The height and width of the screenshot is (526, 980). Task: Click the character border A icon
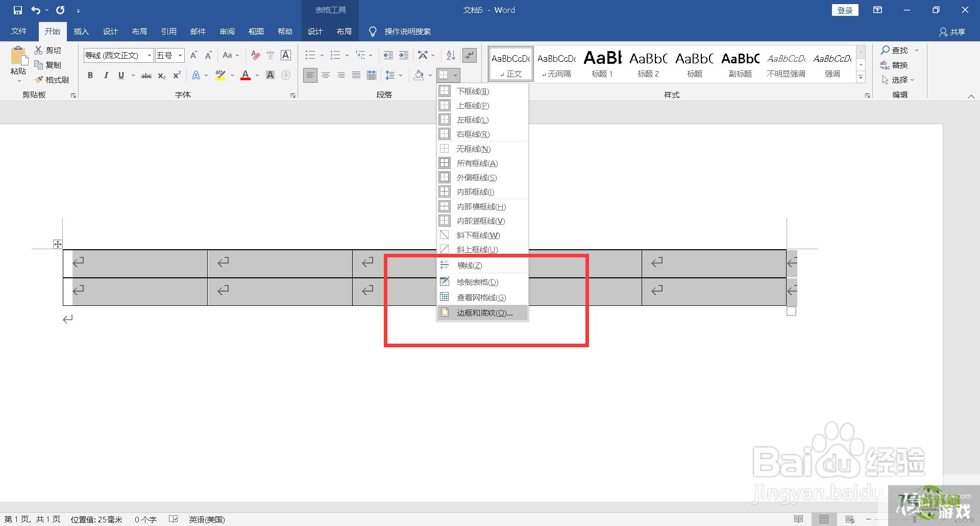coord(286,55)
